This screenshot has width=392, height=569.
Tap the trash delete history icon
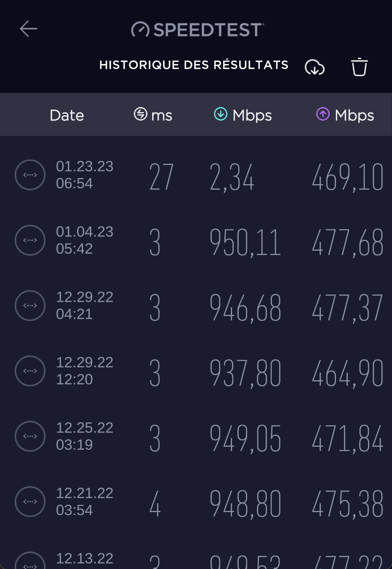click(359, 67)
